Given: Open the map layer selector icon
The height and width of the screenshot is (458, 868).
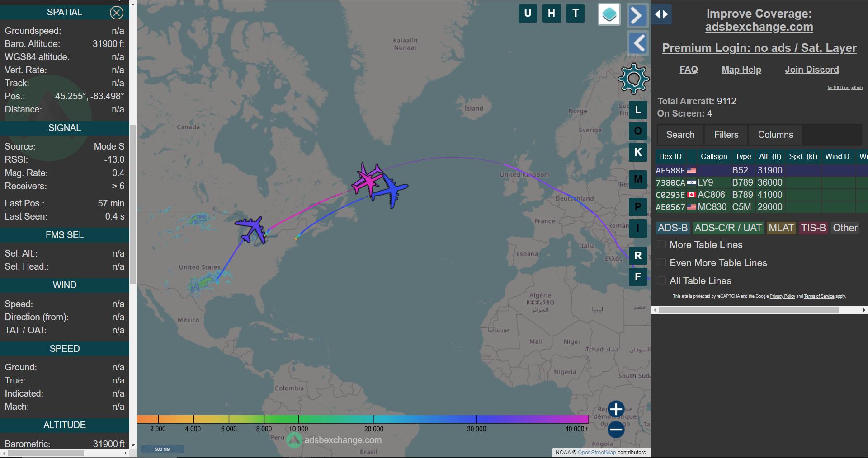Looking at the screenshot, I should 609,14.
